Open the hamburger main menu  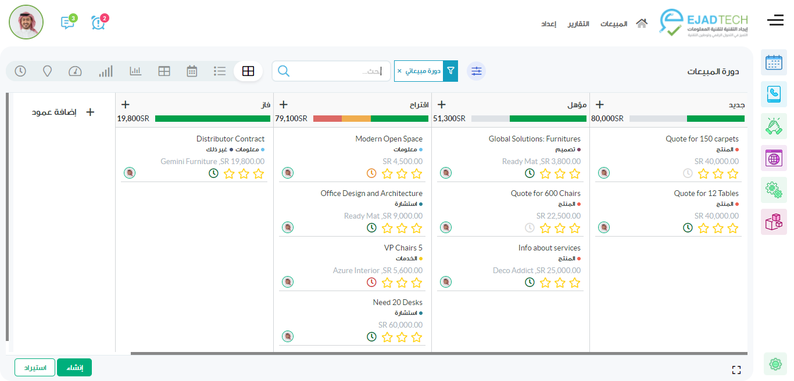pos(775,21)
